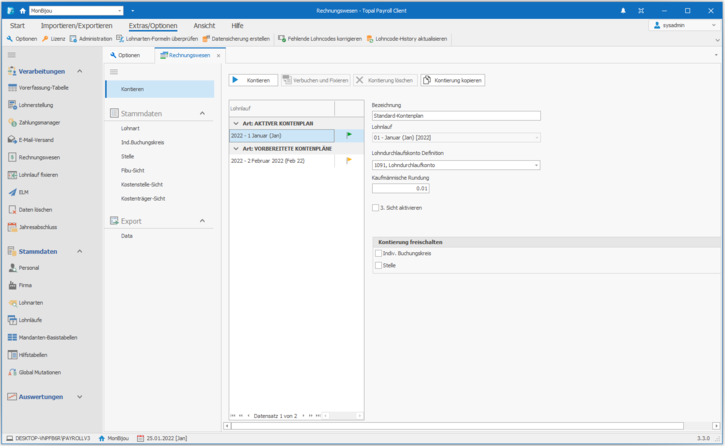Open the Lohndurchlaufskonto Definition dropdown
This screenshot has height=446, width=725.
click(x=536, y=165)
